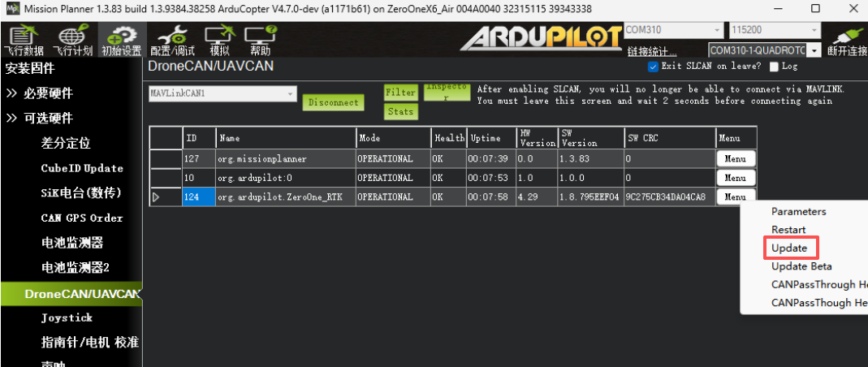Open the 链接统计 link stats link
This screenshot has width=868, height=367.
click(x=651, y=51)
